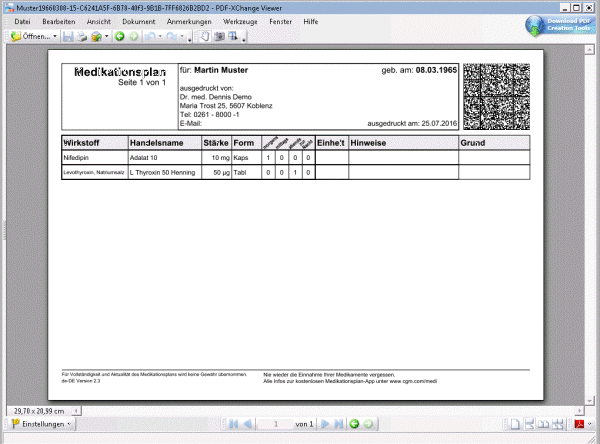Select the text Select tool
This screenshot has width=600, height=444.
(233, 36)
